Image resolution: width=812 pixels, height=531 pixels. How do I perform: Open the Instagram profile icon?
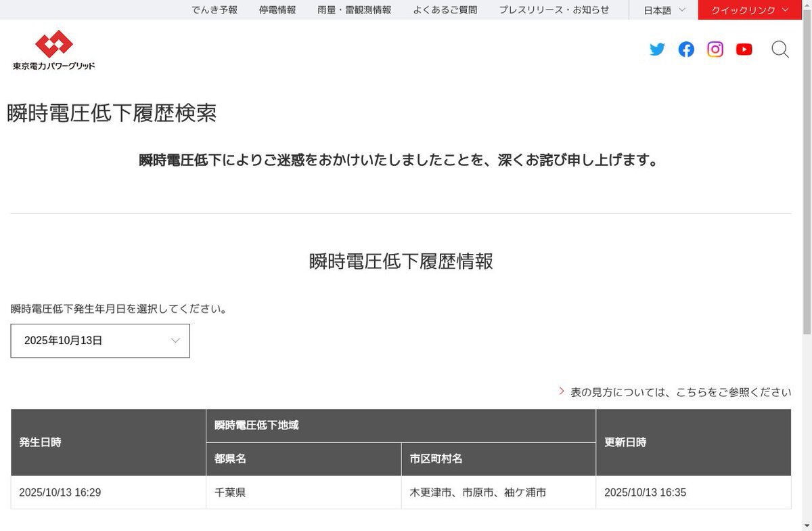tap(715, 49)
